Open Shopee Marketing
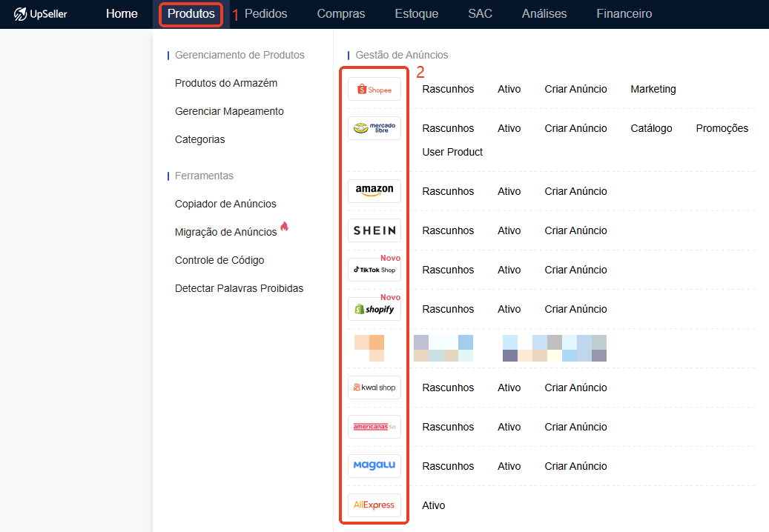This screenshot has width=769, height=532. click(x=653, y=89)
